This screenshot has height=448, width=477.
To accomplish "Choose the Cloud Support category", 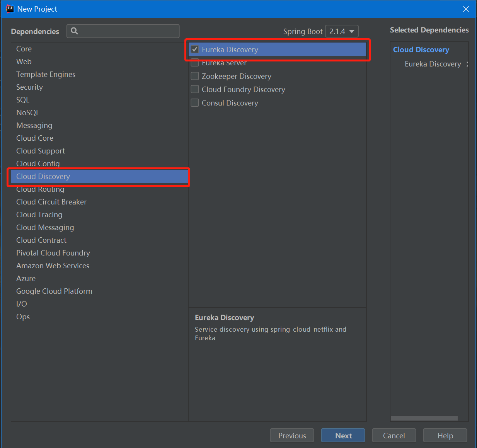I will pyautogui.click(x=100, y=151).
